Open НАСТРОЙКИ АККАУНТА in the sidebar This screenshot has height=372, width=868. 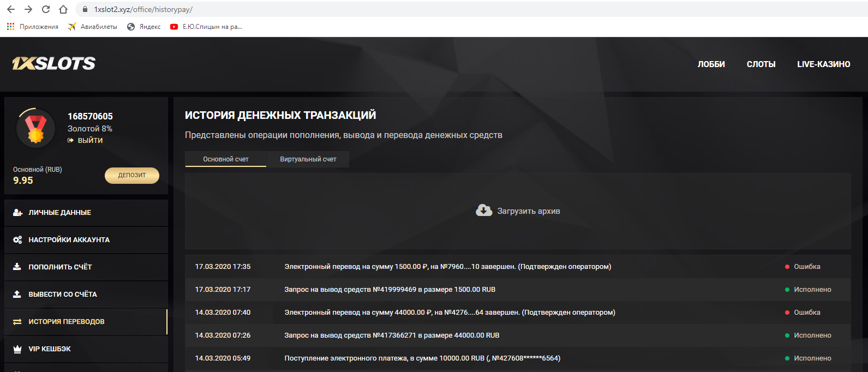86,240
